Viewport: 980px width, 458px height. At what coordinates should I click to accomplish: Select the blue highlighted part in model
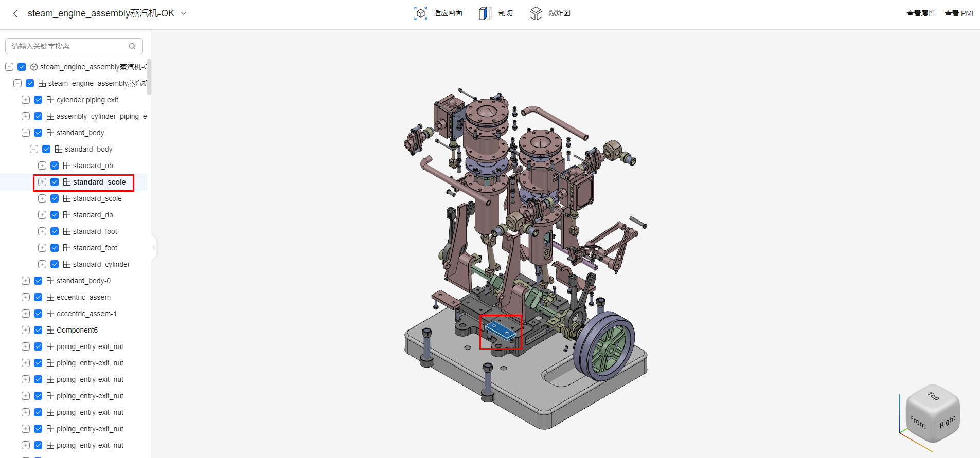[x=500, y=331]
